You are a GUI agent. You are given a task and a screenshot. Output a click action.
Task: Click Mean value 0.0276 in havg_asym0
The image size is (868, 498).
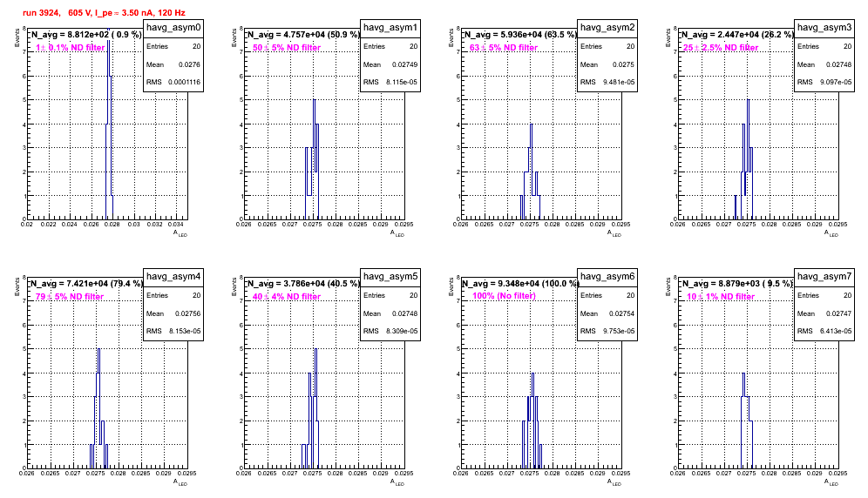pyautogui.click(x=189, y=64)
